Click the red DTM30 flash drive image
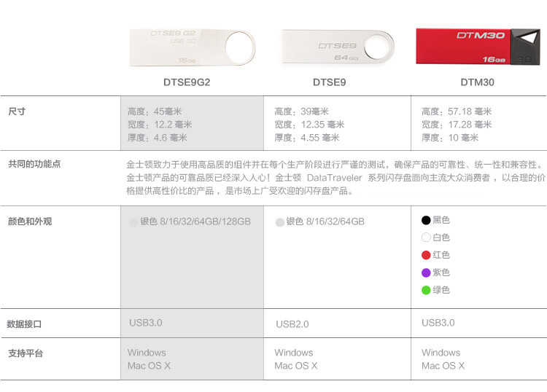 coord(478,47)
